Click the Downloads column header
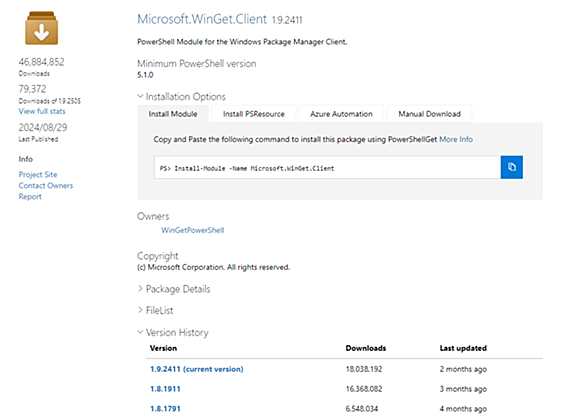This screenshot has height=416, width=586. [366, 348]
